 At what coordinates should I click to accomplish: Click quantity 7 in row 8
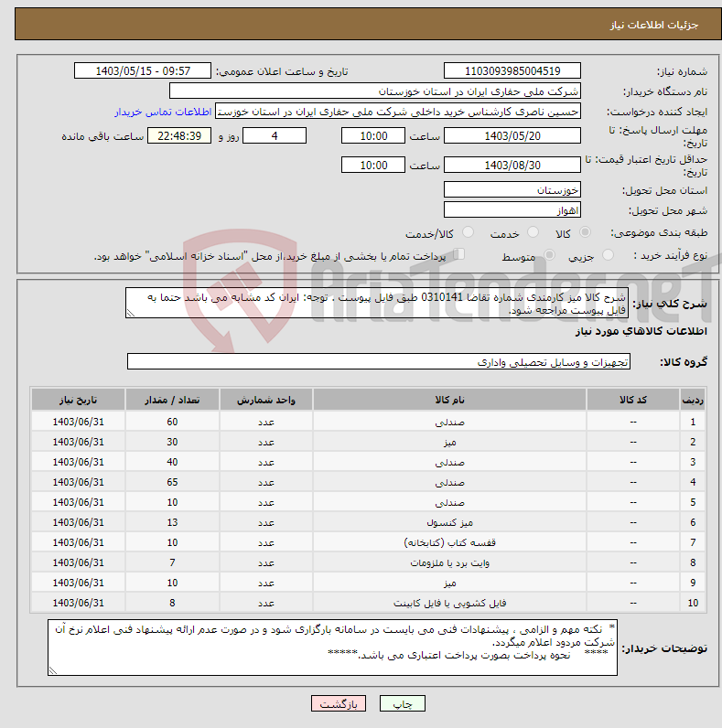click(172, 562)
